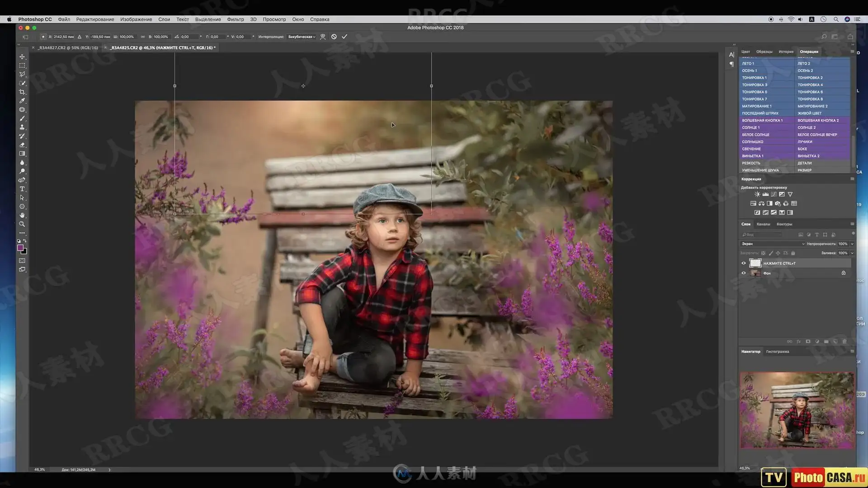Expand the opacity Непрозрачность slider arrow
This screenshot has width=868, height=488.
point(852,244)
